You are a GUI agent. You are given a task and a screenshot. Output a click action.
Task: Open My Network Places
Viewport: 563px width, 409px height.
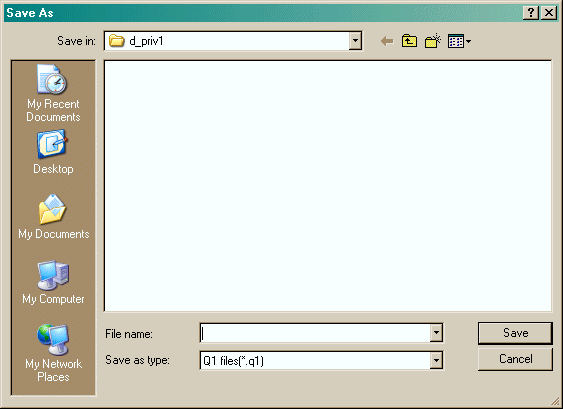click(53, 354)
